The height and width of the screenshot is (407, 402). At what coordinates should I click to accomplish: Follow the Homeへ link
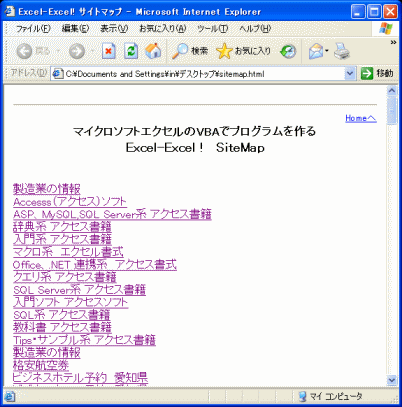pos(361,118)
